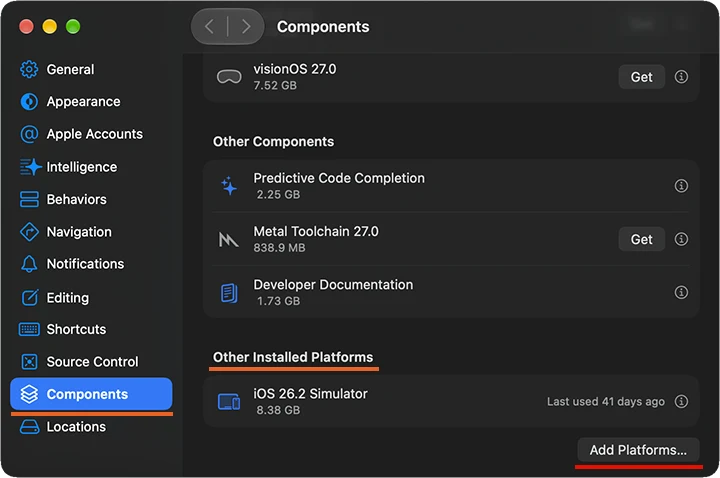Open General settings gear icon
The height and width of the screenshot is (478, 720).
tap(29, 69)
